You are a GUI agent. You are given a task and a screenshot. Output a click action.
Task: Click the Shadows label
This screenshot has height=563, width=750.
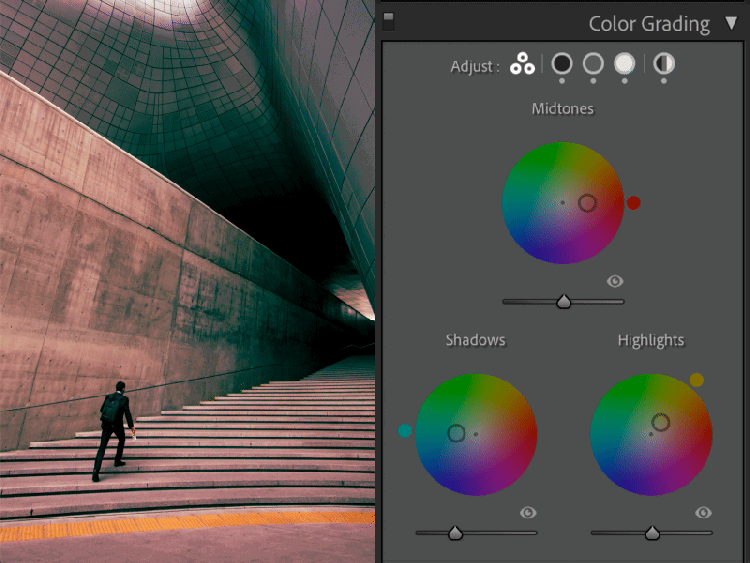pyautogui.click(x=475, y=340)
